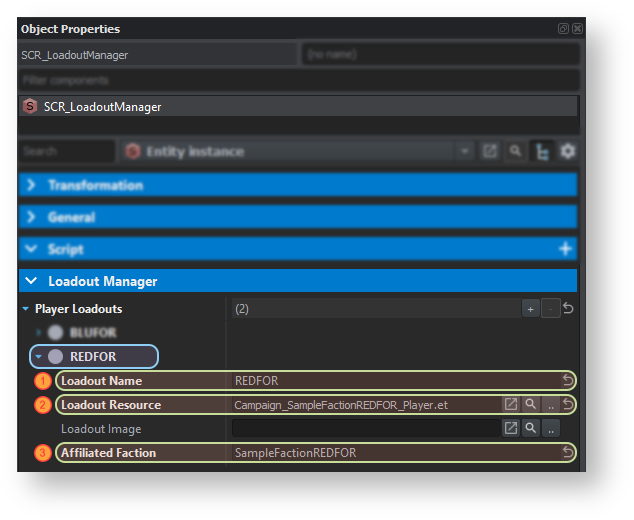Click the open-in-editor icon beside Entity instance
Screen dimensions: 634x520
pyautogui.click(x=490, y=152)
